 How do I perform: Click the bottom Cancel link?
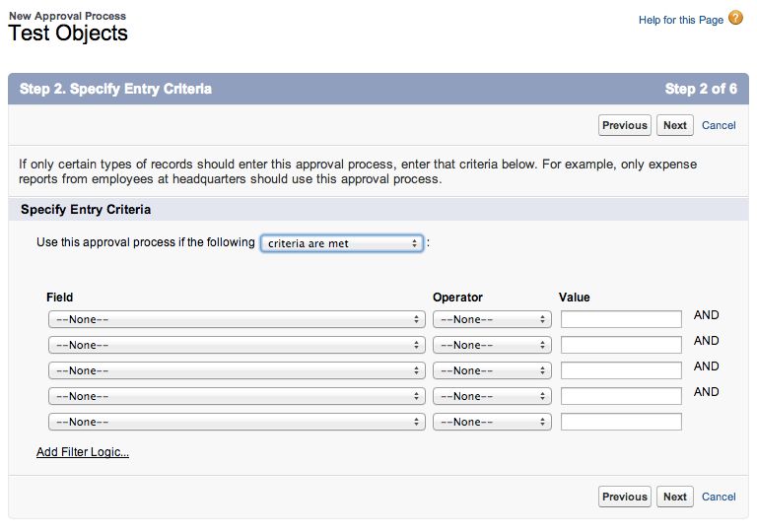click(x=719, y=497)
